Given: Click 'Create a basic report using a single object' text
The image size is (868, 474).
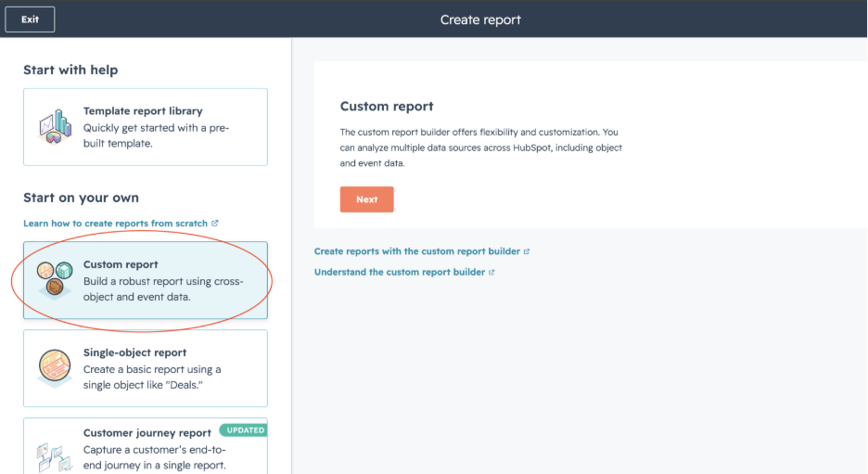Looking at the screenshot, I should point(152,378).
